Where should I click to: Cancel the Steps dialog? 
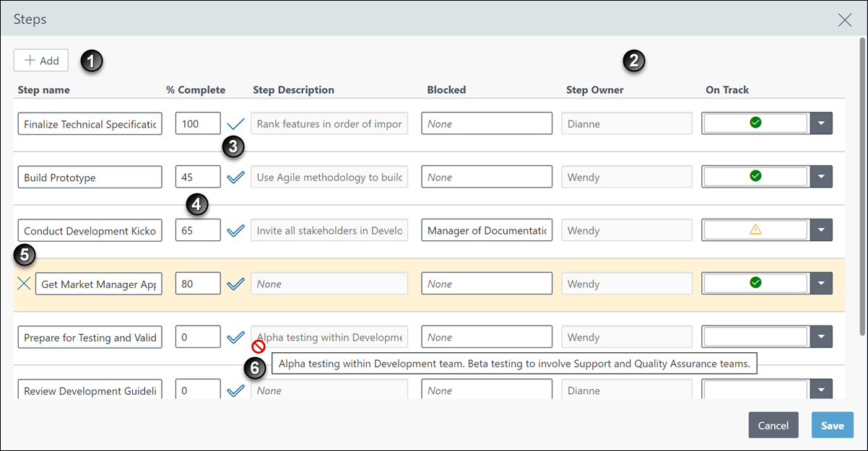pos(773,425)
